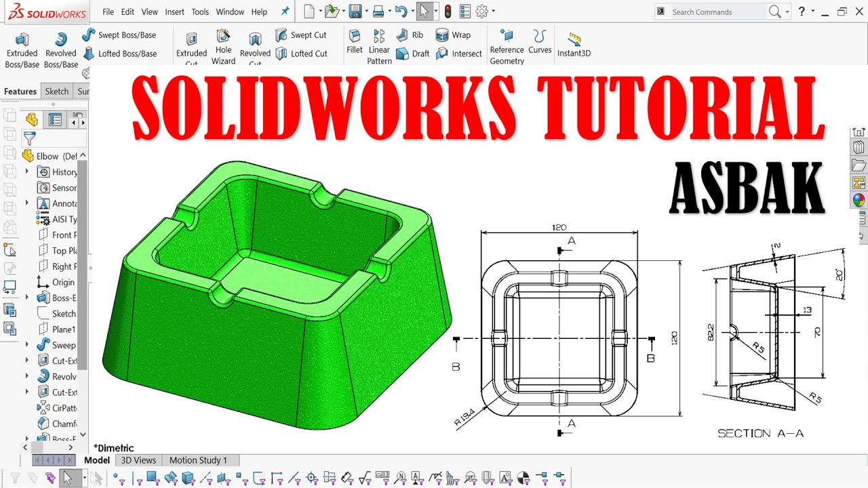Open the Tools menu
This screenshot has width=868, height=488.
(x=200, y=12)
